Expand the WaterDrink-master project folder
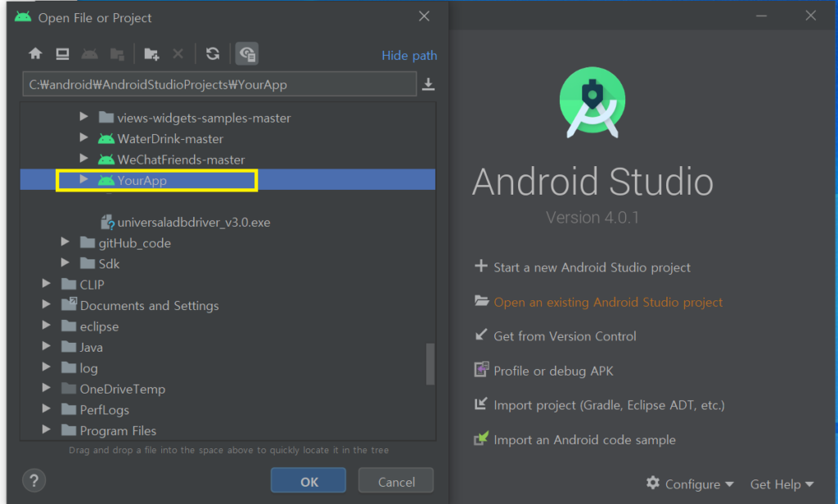 pyautogui.click(x=84, y=138)
